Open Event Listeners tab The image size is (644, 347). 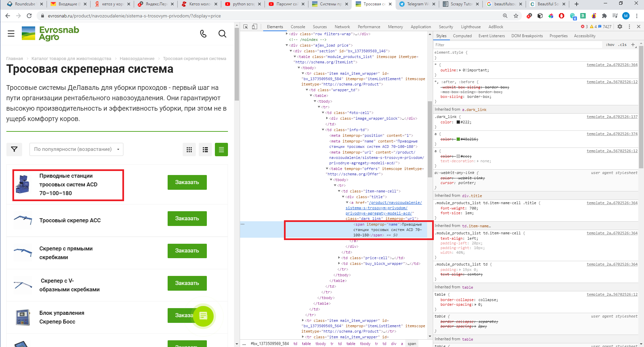491,36
